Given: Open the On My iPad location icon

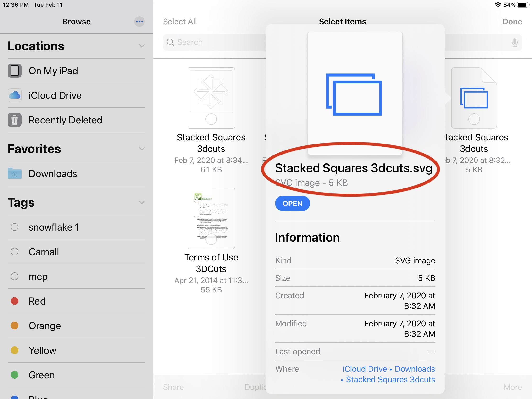Looking at the screenshot, I should point(14,71).
